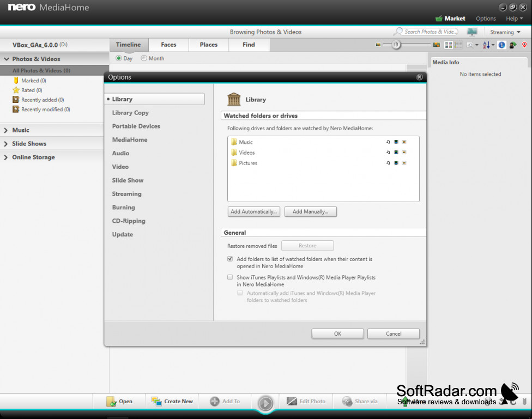Click the magnifier search icon
The width and height of the screenshot is (532, 419).
[x=398, y=32]
